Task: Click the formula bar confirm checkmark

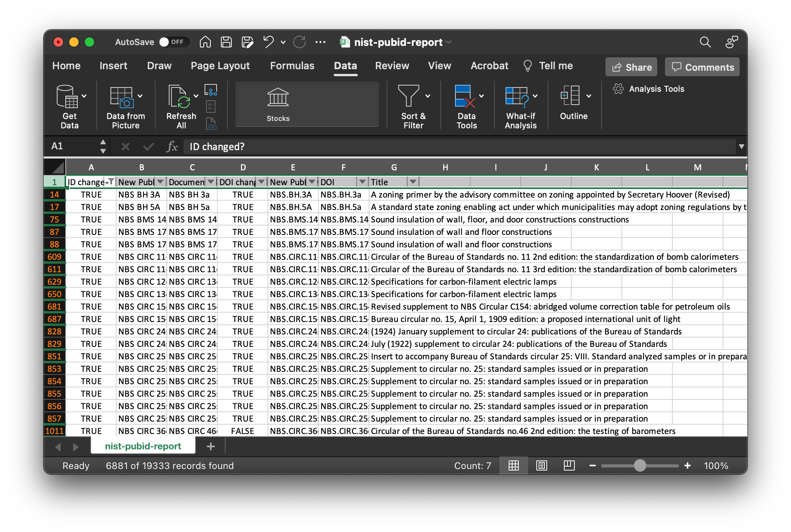Action: click(148, 147)
